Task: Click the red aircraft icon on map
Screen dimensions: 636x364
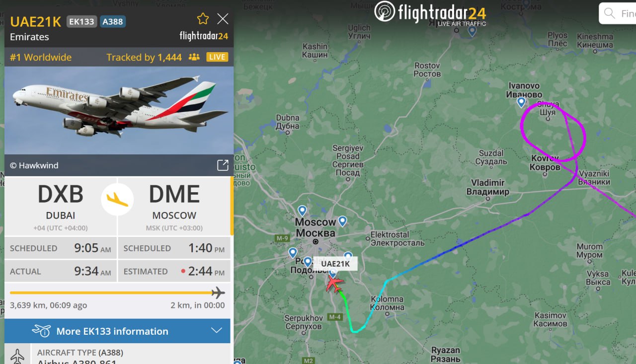Action: 335,284
